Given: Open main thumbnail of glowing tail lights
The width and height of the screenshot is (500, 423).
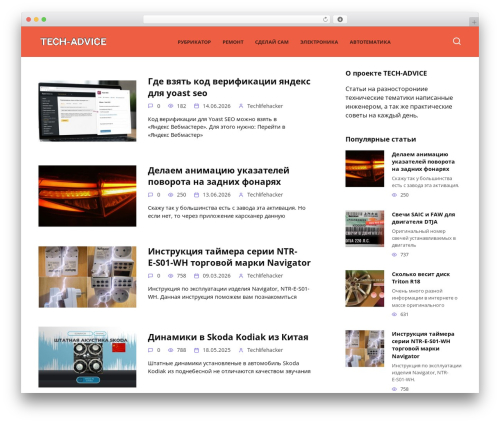Looking at the screenshot, I should 87,196.
